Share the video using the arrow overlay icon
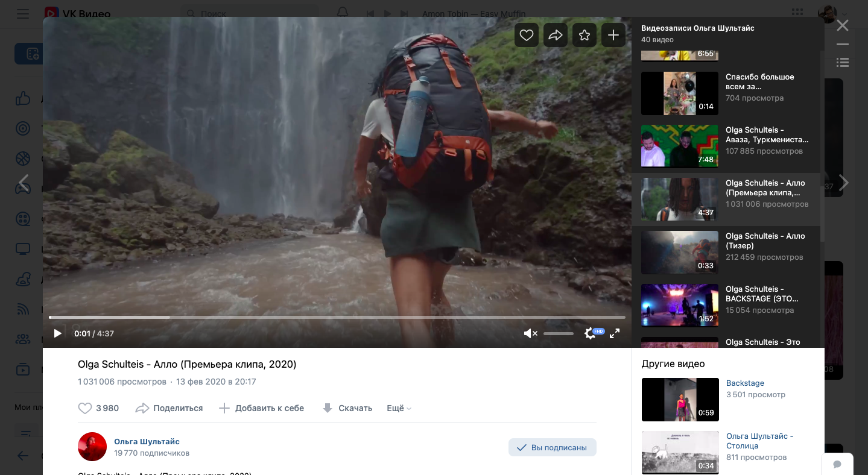 coord(556,36)
